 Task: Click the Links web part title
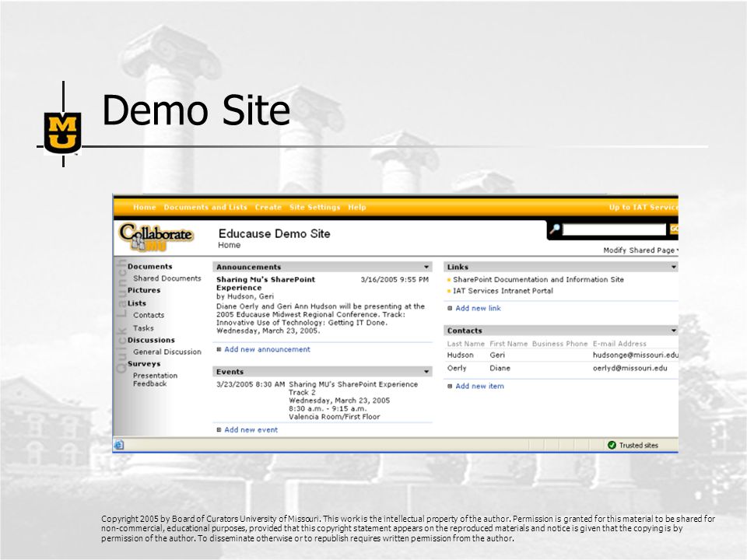[458, 267]
